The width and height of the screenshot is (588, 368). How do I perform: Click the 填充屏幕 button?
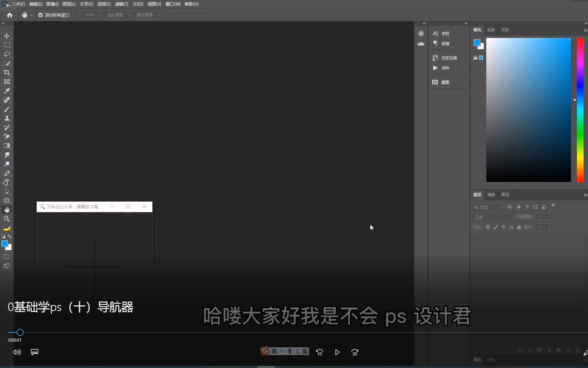(x=144, y=15)
